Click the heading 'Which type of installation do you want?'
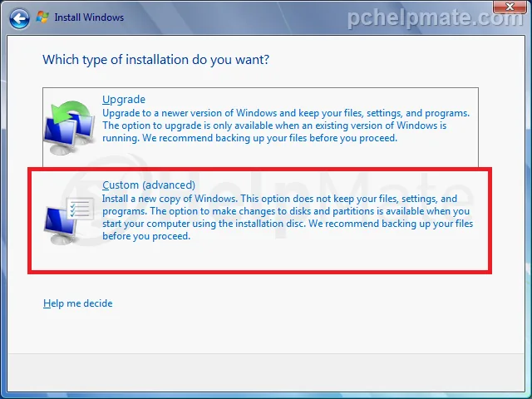Screen dimensions: 532x399 click(155, 60)
